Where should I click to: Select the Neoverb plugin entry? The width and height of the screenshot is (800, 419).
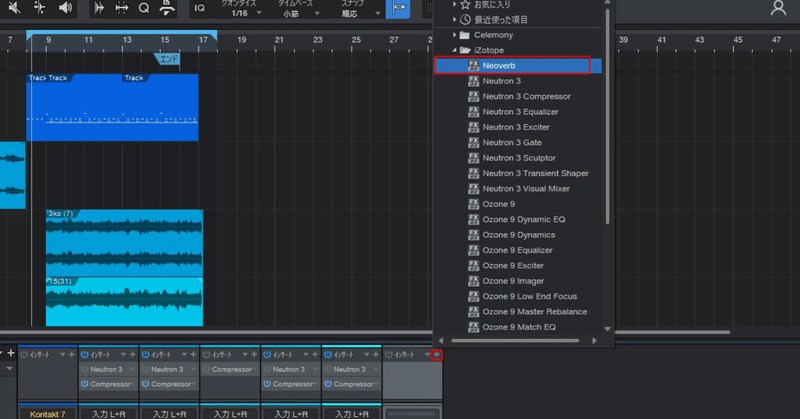coord(518,66)
